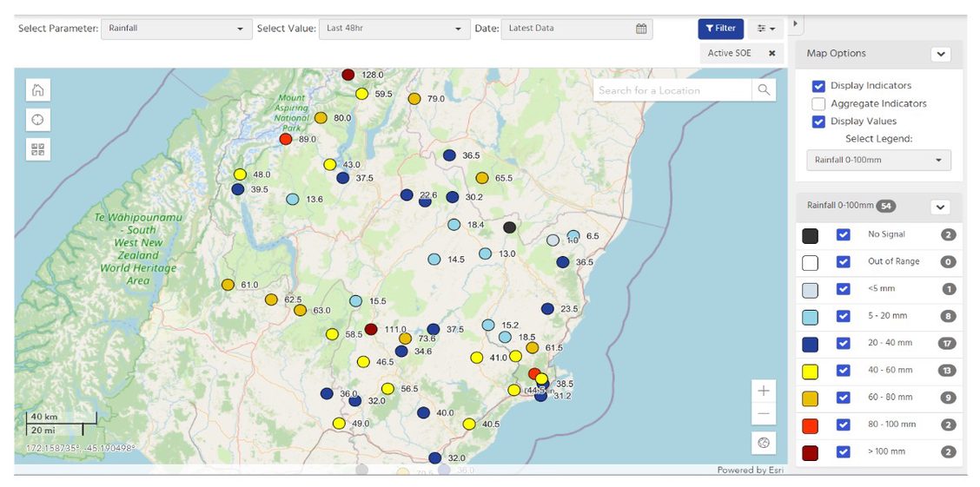Image resolution: width=980 pixels, height=487 pixels.
Task: Remove the Active SOE filter tag
Action: point(771,53)
